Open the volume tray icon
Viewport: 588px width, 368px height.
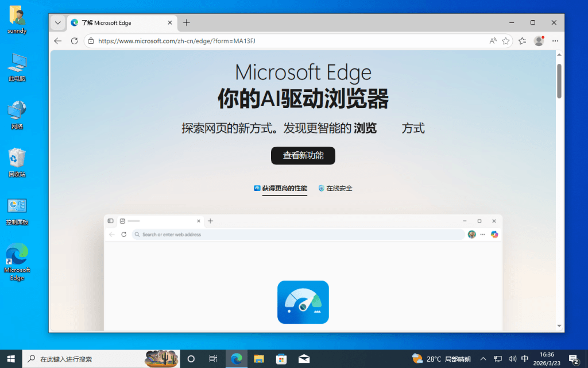point(512,359)
